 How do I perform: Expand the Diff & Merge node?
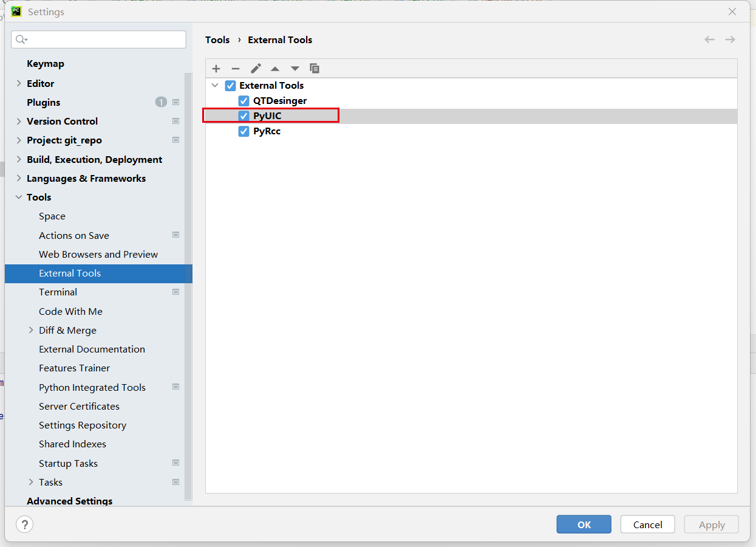coord(31,330)
